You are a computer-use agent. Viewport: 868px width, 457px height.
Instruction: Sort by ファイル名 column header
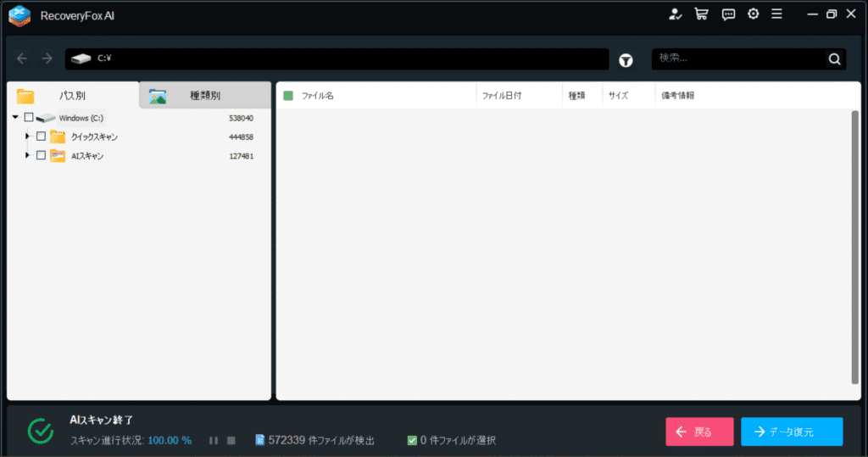point(317,96)
